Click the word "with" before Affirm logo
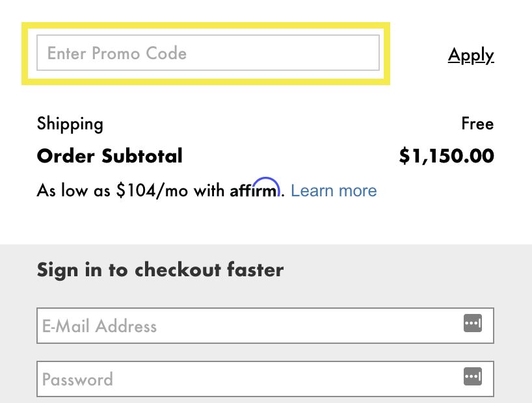This screenshot has height=403, width=532. coord(211,190)
